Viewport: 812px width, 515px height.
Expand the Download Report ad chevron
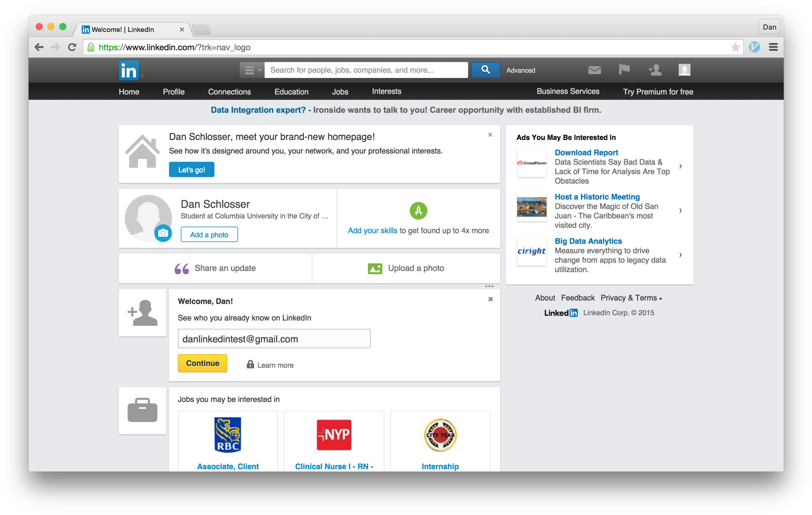tap(680, 166)
